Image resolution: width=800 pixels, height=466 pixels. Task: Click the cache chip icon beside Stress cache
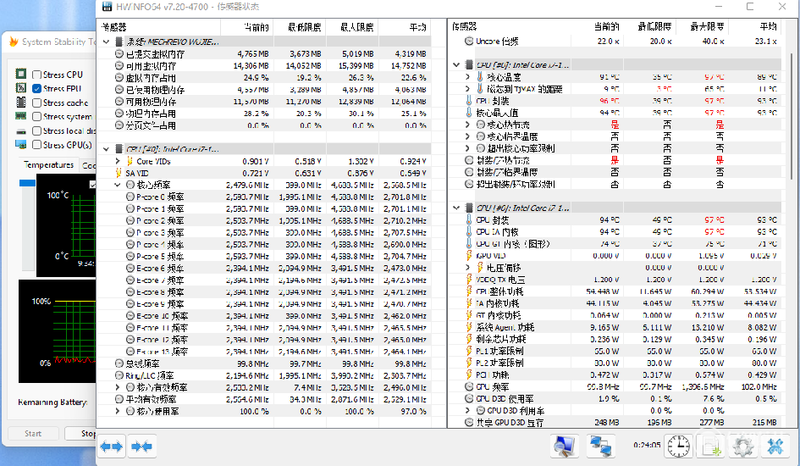[x=21, y=102]
